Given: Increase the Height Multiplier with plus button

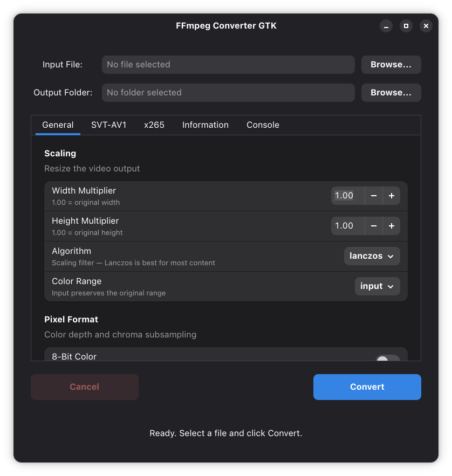Looking at the screenshot, I should coord(392,226).
